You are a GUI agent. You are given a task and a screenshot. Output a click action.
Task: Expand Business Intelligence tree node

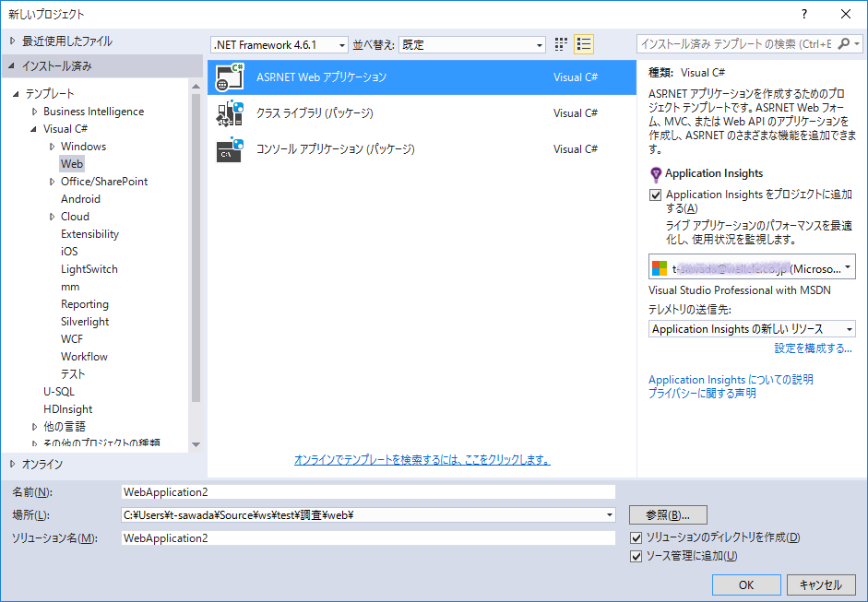(x=34, y=112)
